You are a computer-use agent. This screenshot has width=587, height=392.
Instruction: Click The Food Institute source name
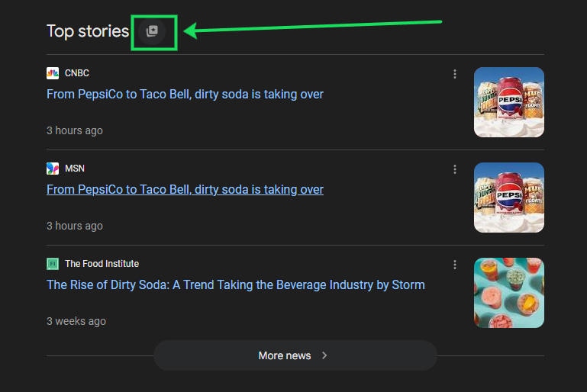click(x=102, y=264)
